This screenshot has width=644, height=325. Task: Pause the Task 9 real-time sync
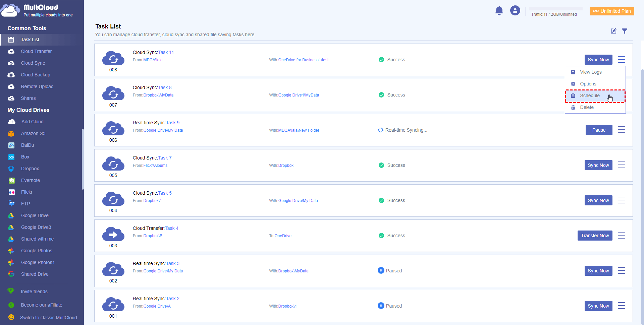coord(599,130)
